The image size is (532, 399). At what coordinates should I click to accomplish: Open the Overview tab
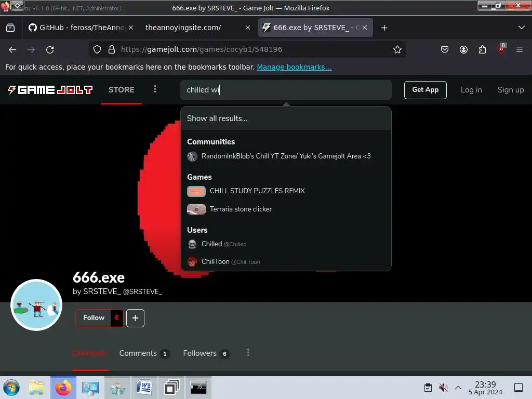[89, 353]
